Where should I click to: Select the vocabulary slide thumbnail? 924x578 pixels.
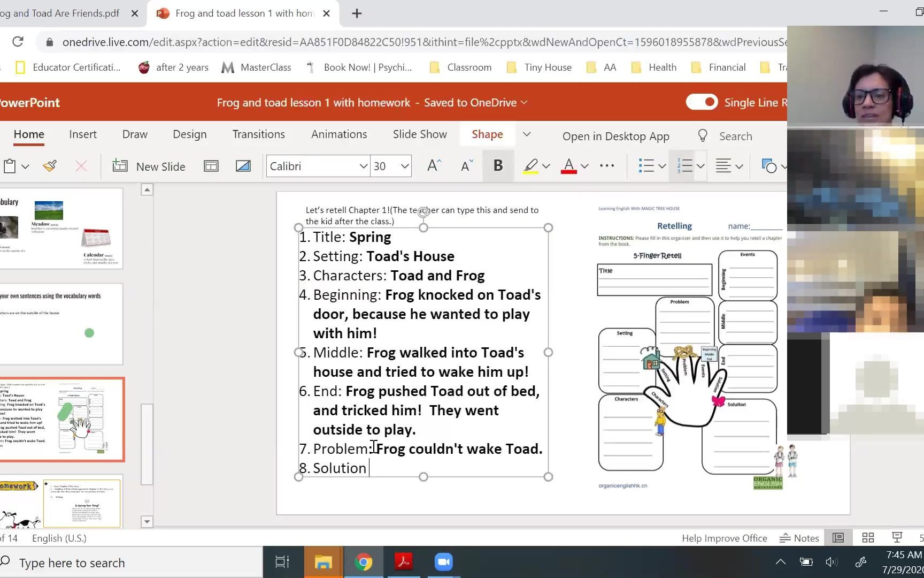(61, 229)
